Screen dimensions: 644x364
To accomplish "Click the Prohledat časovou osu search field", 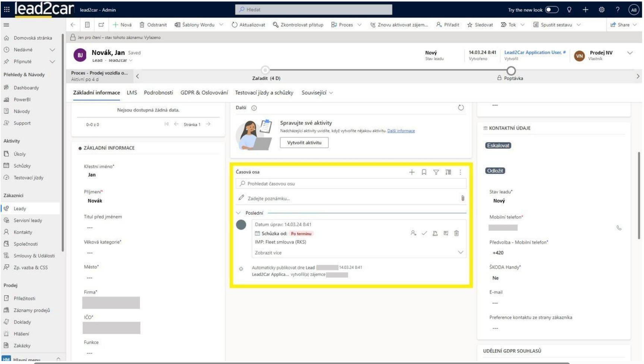I will coord(351,183).
